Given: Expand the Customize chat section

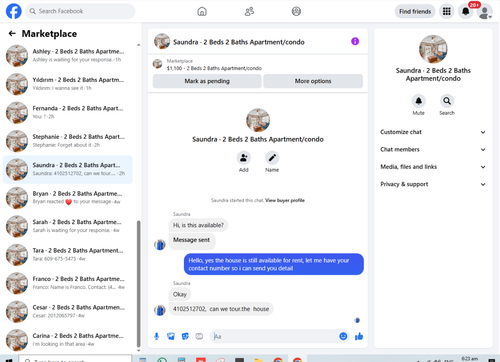Looking at the screenshot, I should [x=433, y=132].
